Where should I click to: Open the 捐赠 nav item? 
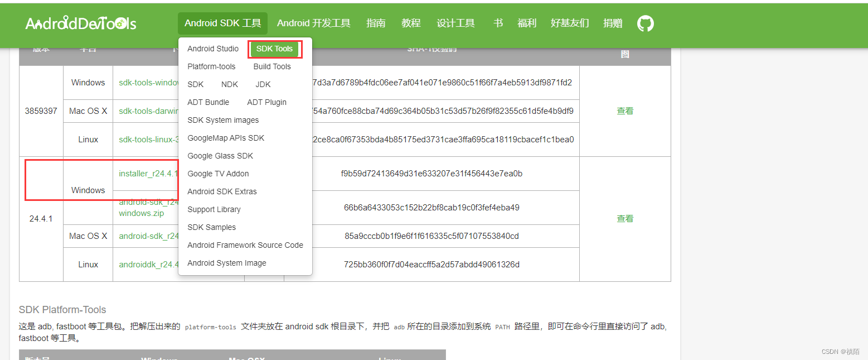(x=613, y=23)
